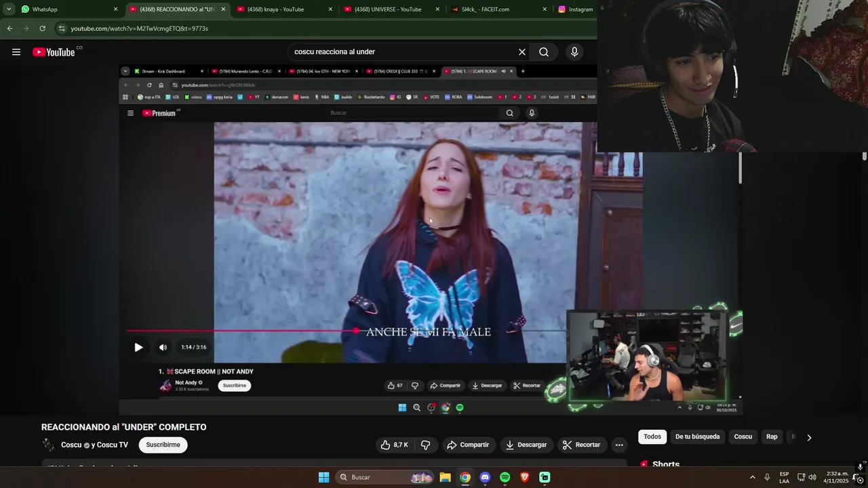Play the embedded video inside the stream
Image resolution: width=868 pixels, height=488 pixels.
pyautogui.click(x=138, y=347)
